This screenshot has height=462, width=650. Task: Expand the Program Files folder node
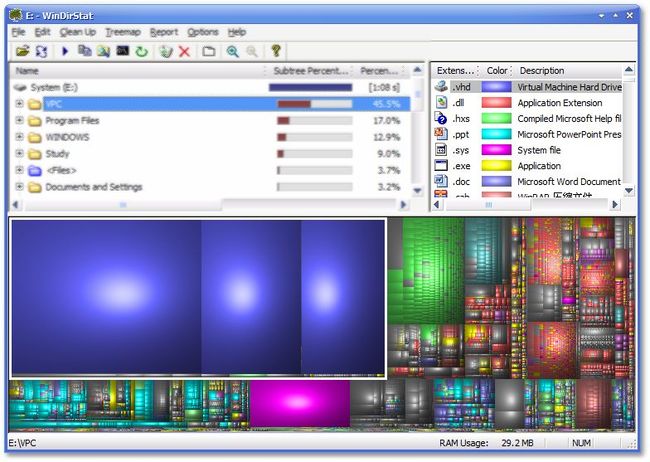[19, 120]
